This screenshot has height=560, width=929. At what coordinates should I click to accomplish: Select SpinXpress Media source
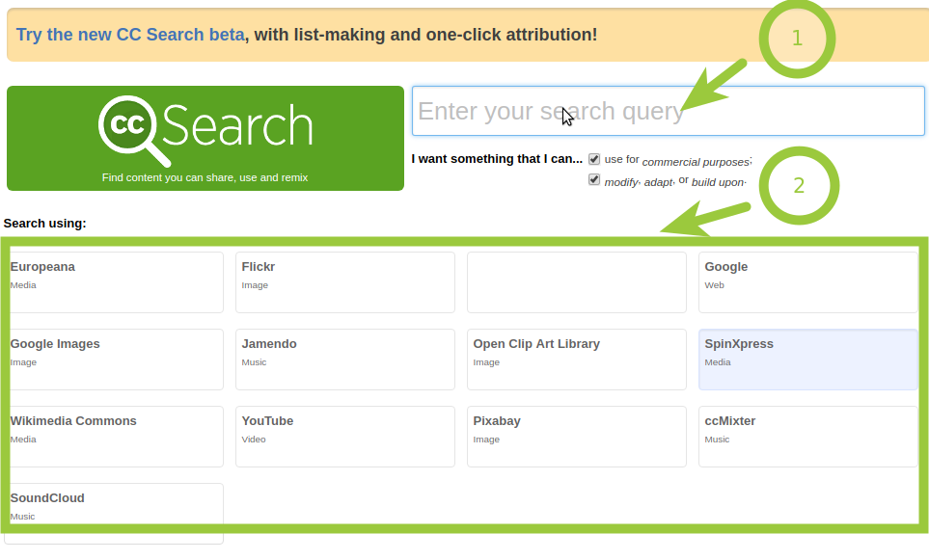(808, 360)
